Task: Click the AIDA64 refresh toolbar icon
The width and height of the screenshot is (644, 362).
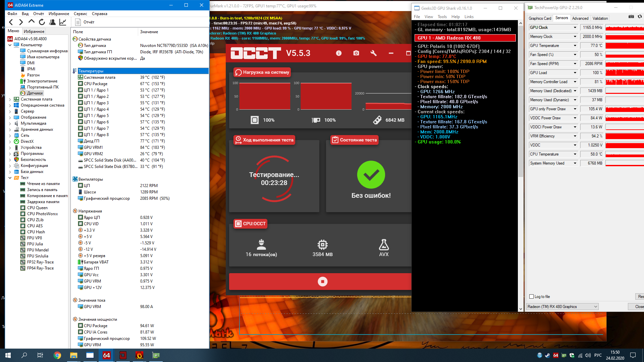Action: click(x=42, y=22)
